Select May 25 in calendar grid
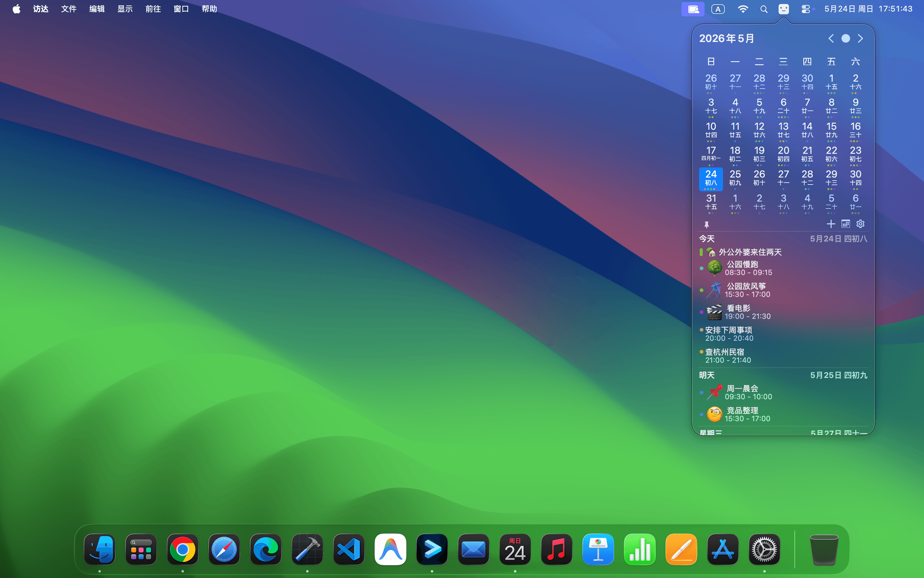Screen dimensions: 924x578 click(x=735, y=179)
